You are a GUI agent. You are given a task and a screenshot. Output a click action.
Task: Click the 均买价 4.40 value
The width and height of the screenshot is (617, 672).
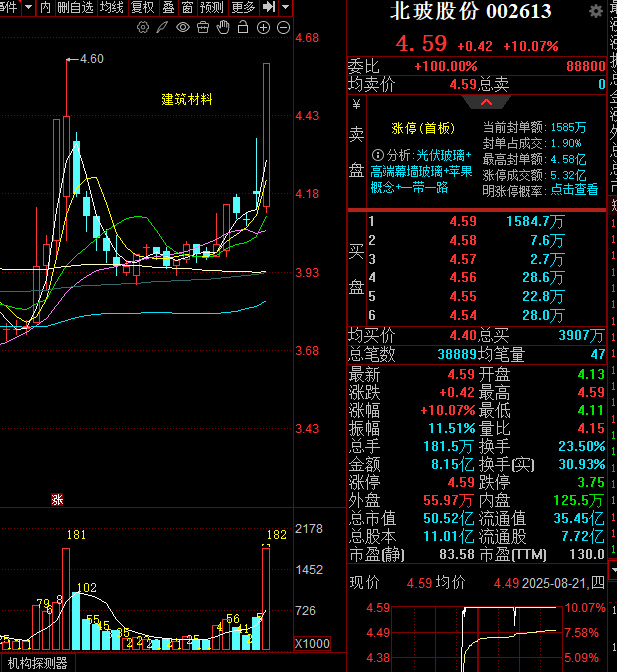pos(463,335)
